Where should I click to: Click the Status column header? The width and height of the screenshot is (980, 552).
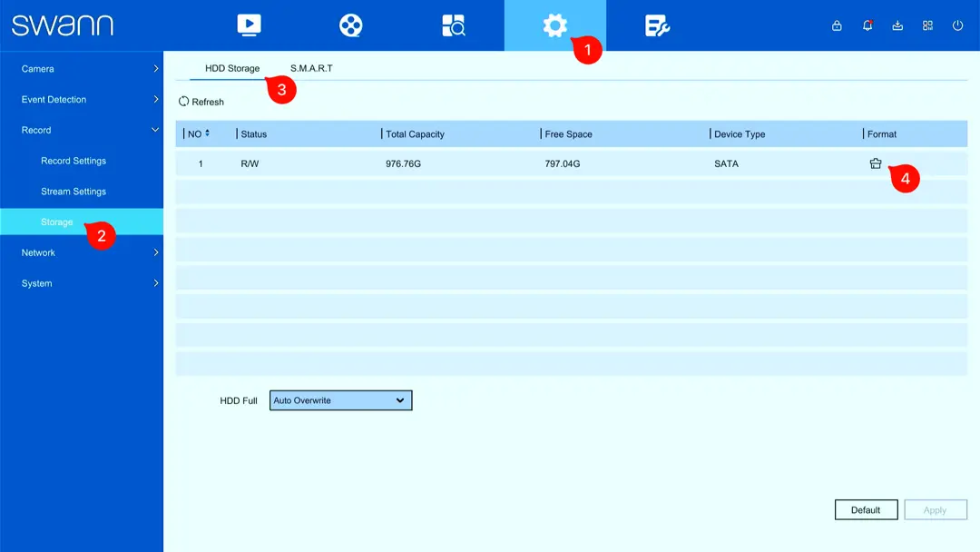[254, 133]
